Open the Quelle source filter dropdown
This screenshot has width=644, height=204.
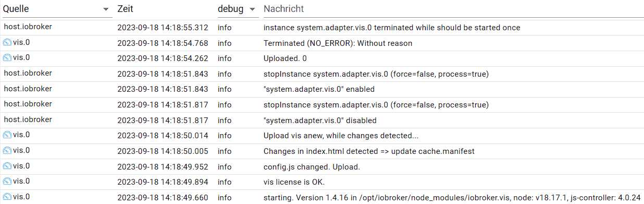click(x=57, y=9)
